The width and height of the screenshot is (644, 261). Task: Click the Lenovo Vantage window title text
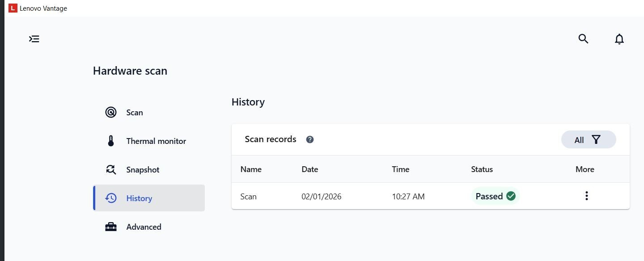click(x=43, y=8)
